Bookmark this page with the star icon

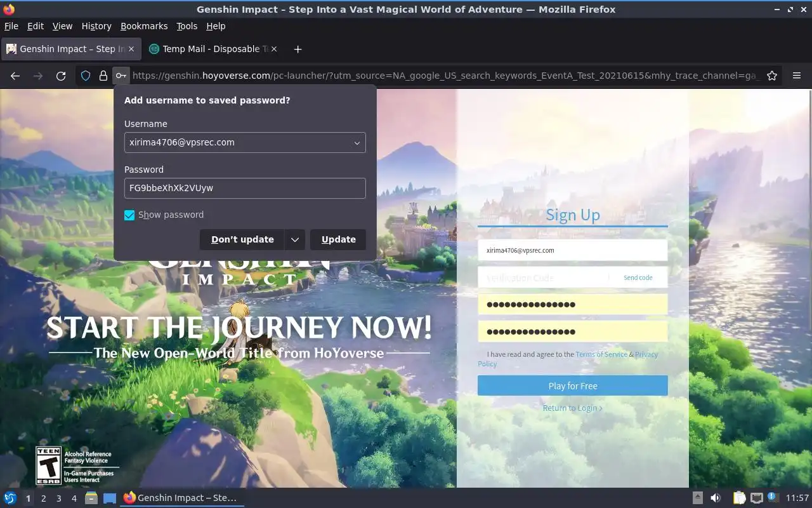[772, 76]
